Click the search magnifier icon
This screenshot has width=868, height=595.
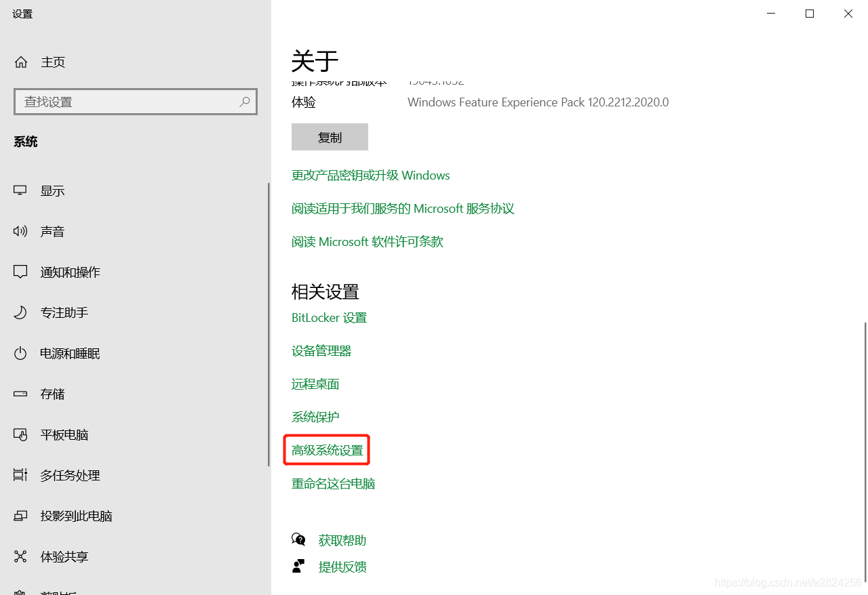(x=245, y=102)
